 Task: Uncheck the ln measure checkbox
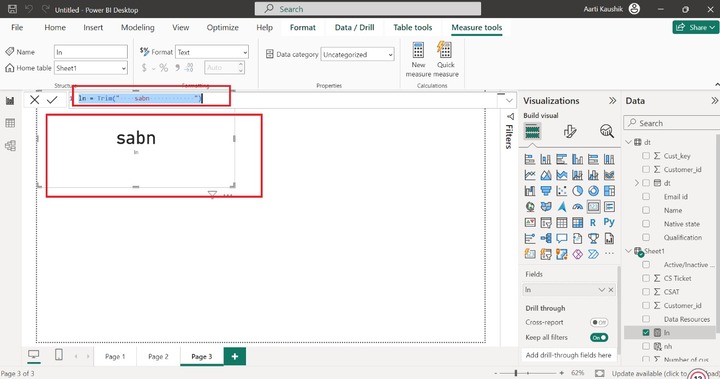[x=646, y=333]
